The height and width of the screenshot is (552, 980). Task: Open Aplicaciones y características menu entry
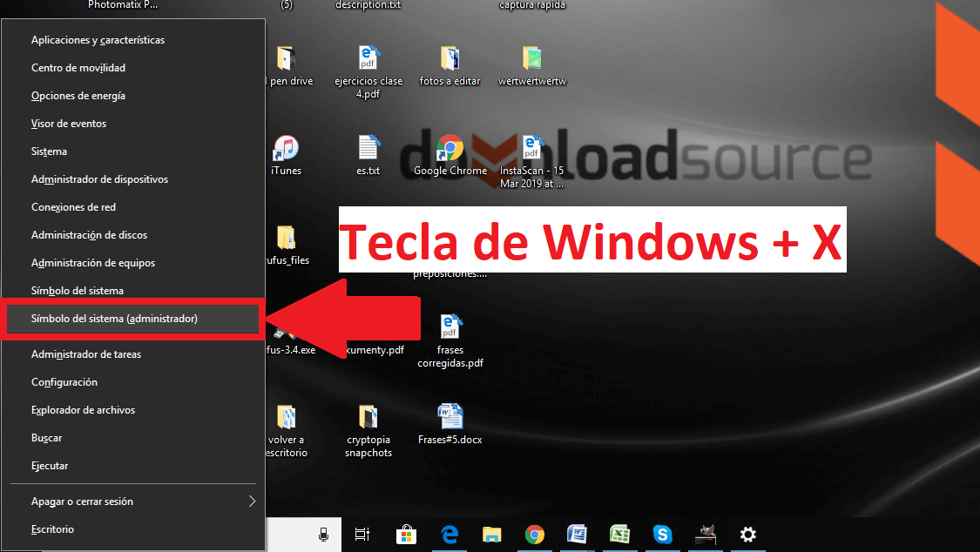click(x=133, y=40)
